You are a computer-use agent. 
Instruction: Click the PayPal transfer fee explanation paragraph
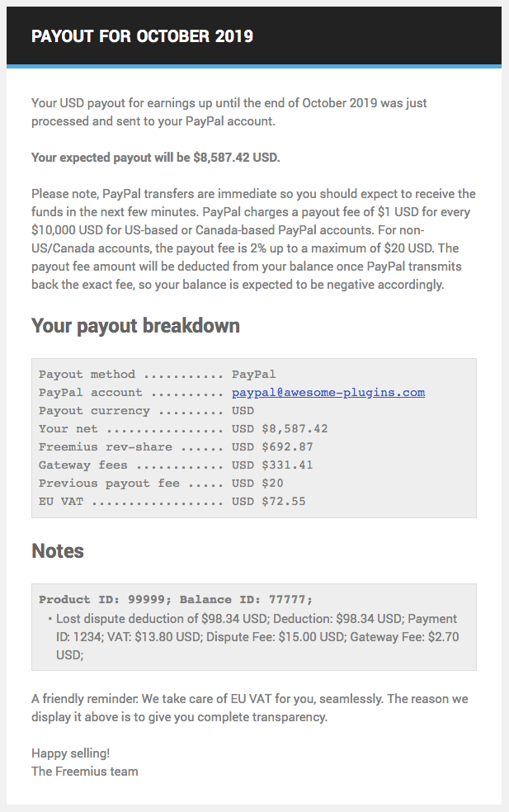(252, 239)
